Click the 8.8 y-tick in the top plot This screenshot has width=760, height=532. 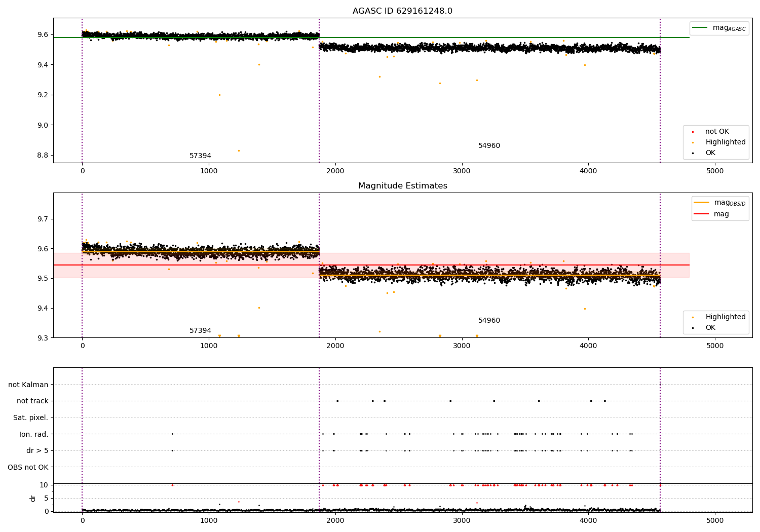pyautogui.click(x=43, y=155)
